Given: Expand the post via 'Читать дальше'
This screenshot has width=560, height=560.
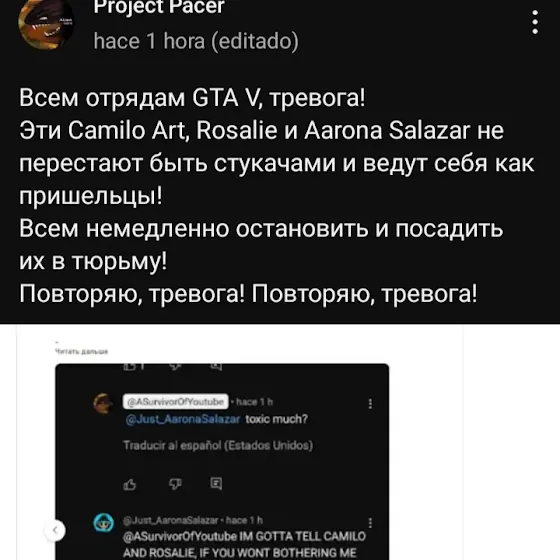Looking at the screenshot, I should click(x=81, y=352).
